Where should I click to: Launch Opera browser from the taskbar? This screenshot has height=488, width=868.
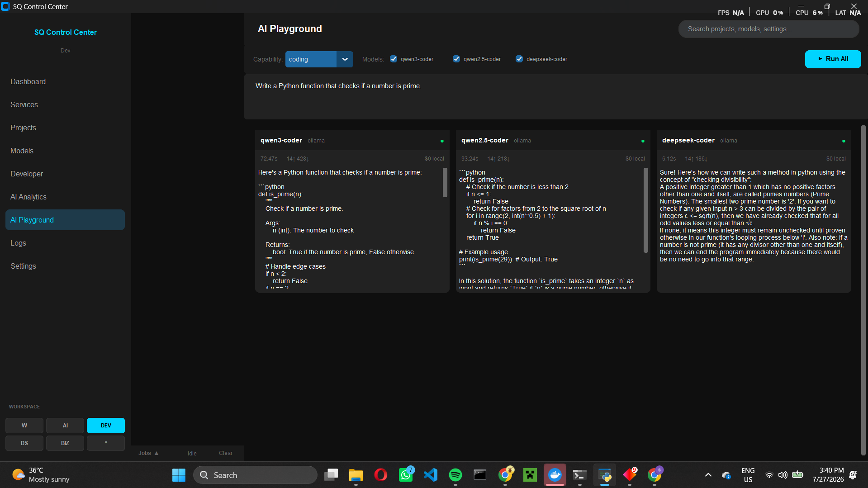[x=381, y=475]
